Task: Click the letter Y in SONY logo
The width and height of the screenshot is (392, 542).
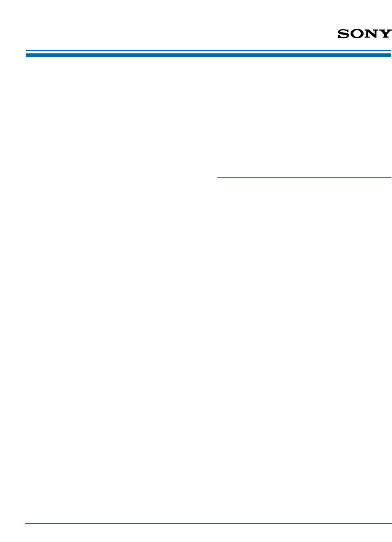Action: click(385, 34)
